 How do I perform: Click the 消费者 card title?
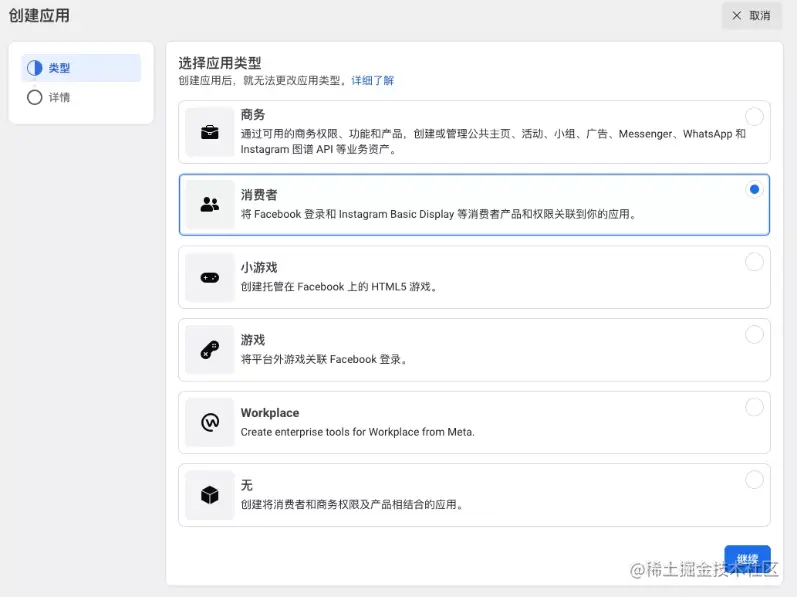click(x=259, y=195)
